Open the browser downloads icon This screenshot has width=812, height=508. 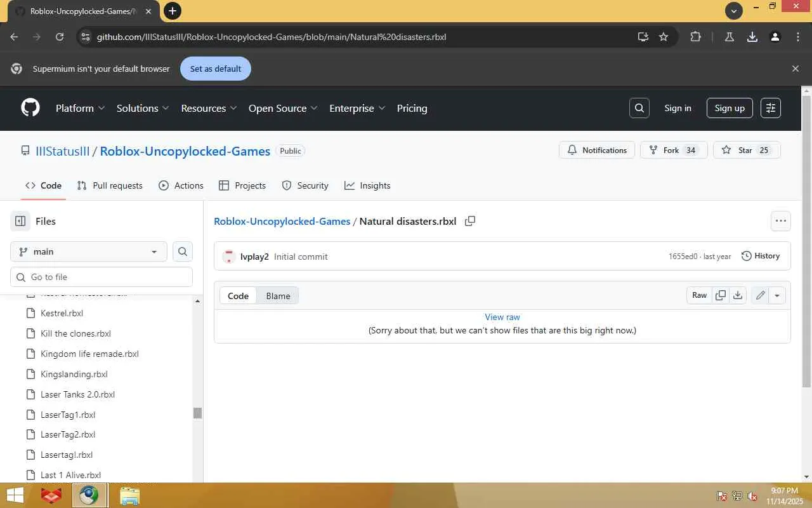point(752,37)
